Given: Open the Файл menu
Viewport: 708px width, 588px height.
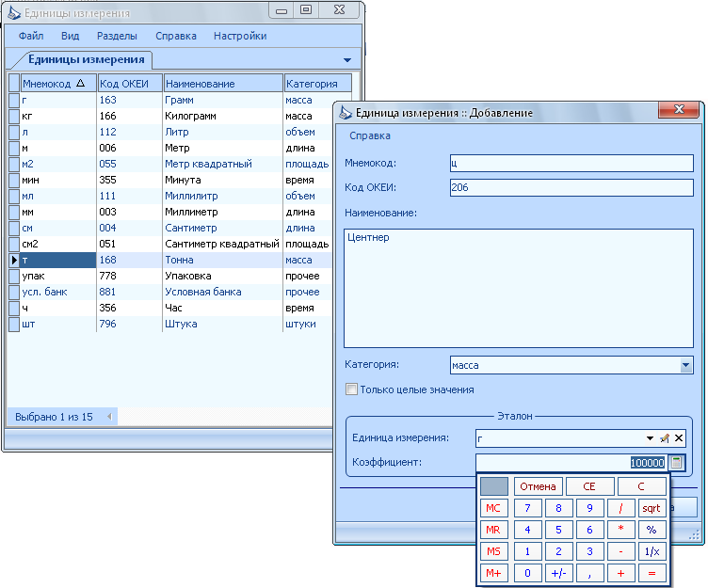Looking at the screenshot, I should point(31,36).
